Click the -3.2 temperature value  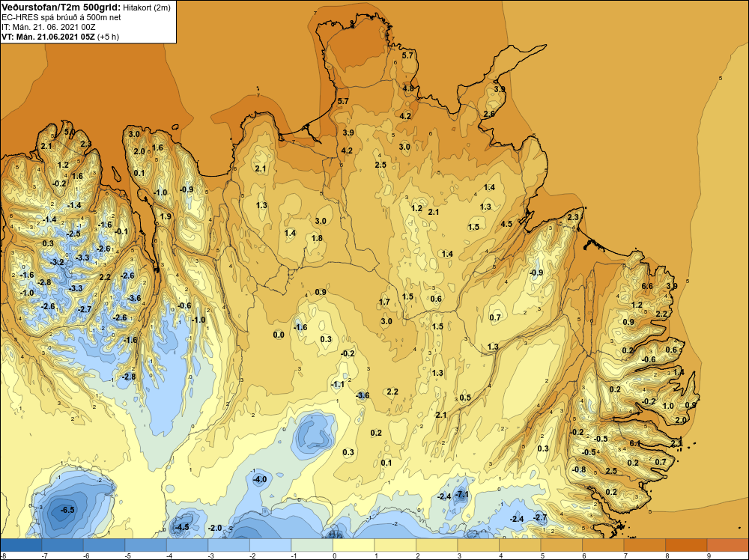pos(58,262)
